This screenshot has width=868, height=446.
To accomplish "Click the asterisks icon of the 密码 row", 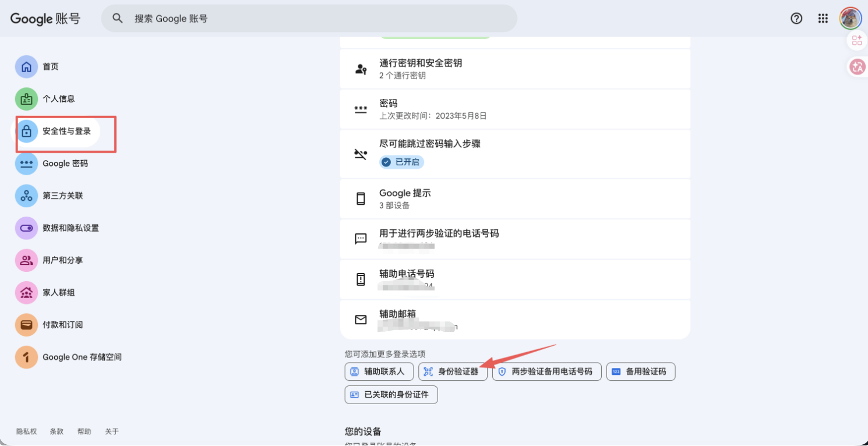I will [361, 109].
